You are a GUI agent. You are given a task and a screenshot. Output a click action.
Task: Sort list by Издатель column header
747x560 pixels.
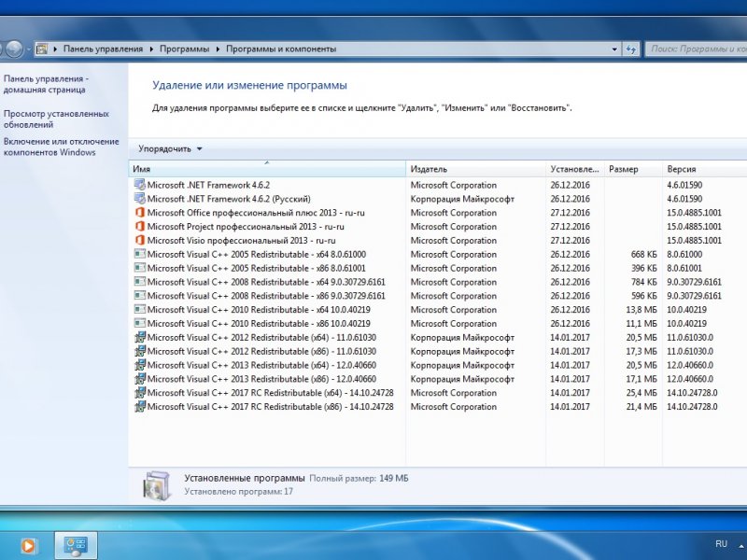[x=476, y=169]
